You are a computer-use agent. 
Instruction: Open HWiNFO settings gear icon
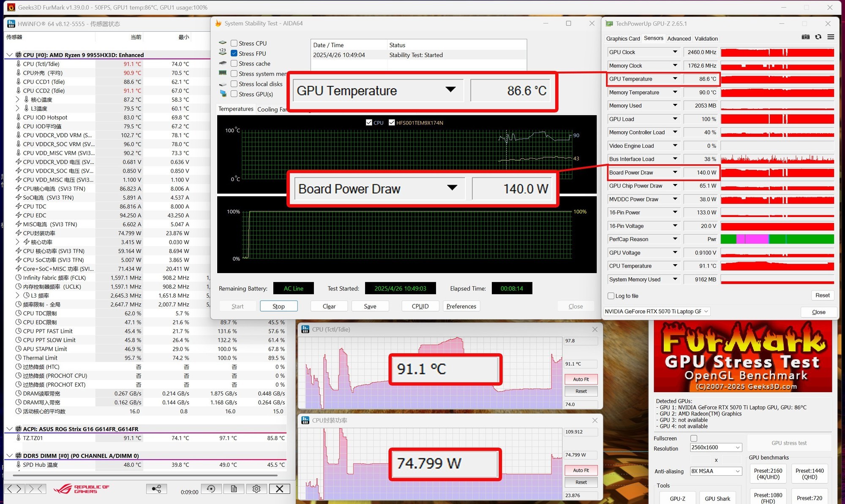pos(256,489)
